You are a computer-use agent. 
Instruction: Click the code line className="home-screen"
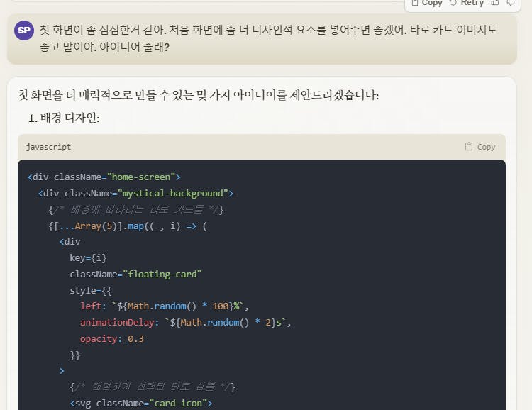pyautogui.click(x=104, y=177)
